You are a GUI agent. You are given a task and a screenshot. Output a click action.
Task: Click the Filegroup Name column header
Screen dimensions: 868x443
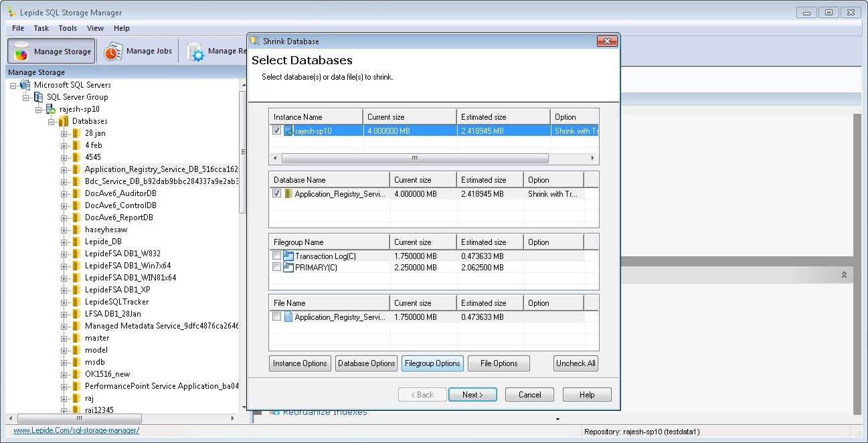(329, 242)
